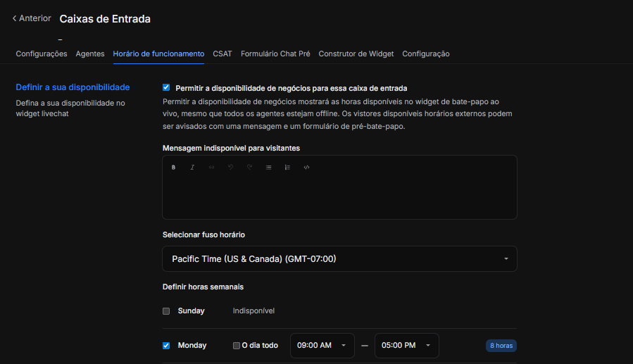
Task: Click the undo icon in editor toolbar
Action: coord(230,168)
